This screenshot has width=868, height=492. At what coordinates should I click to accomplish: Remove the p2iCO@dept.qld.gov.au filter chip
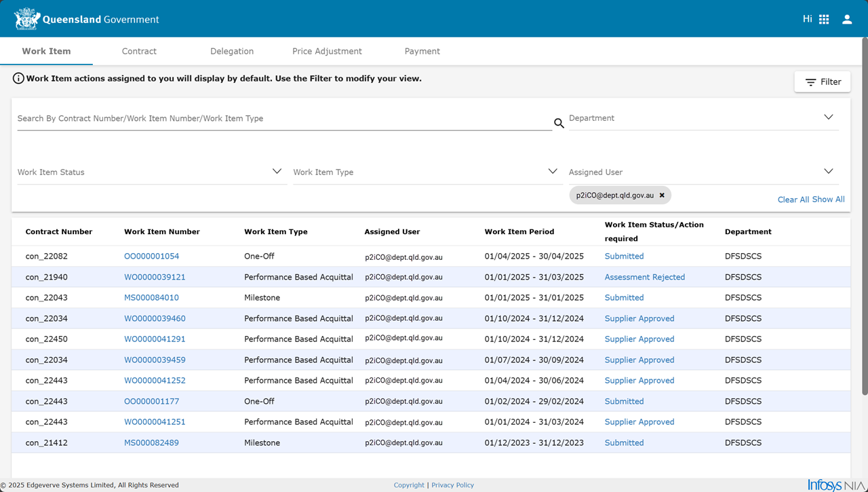[x=662, y=195]
